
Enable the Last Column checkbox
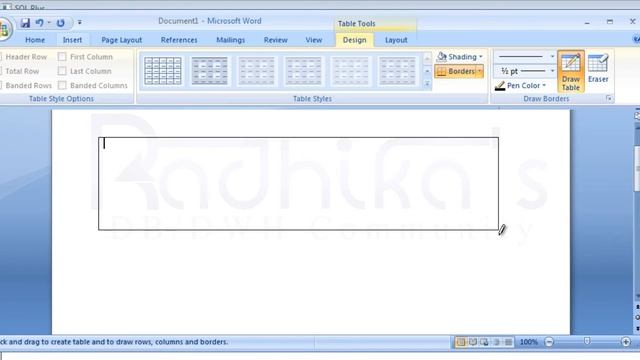(62, 71)
